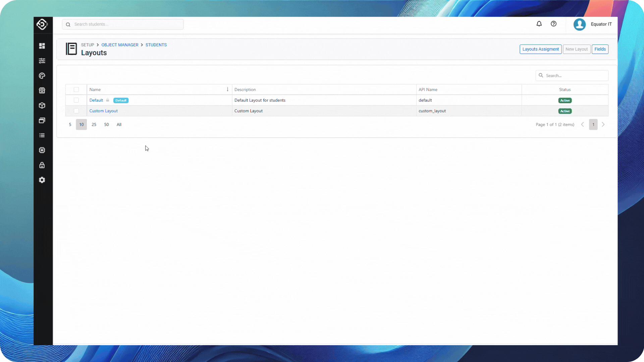Select the notifications bell icon

tap(539, 24)
